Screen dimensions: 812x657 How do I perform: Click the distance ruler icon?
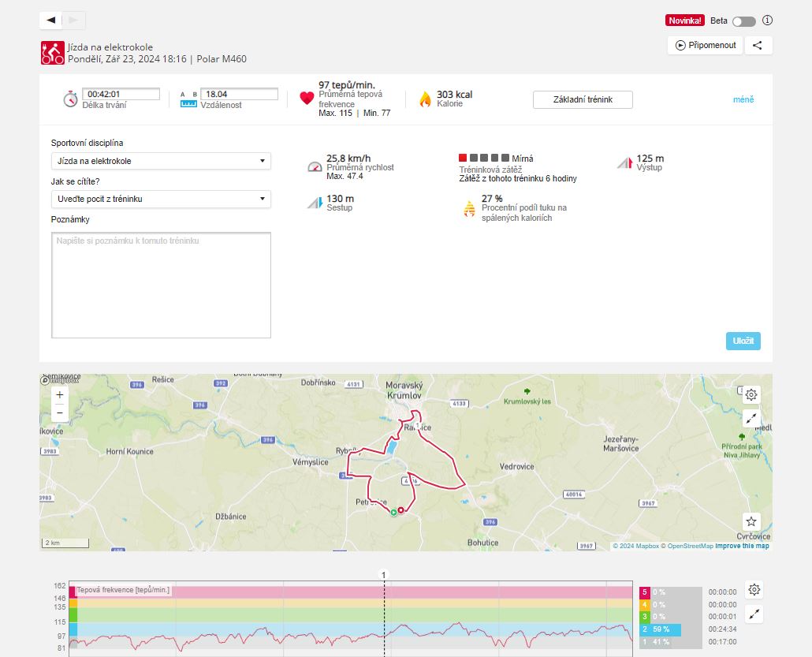click(x=188, y=100)
